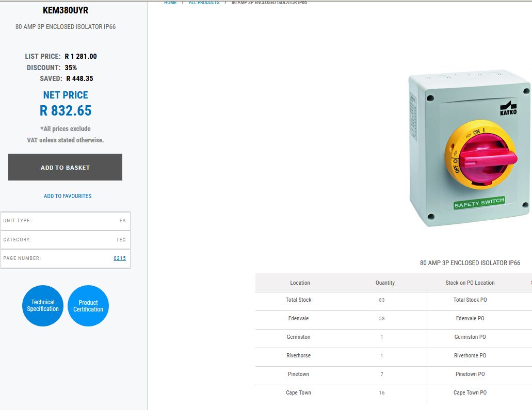Image resolution: width=532 pixels, height=410 pixels.
Task: Click the Stock on PO Location header
Action: (470, 283)
